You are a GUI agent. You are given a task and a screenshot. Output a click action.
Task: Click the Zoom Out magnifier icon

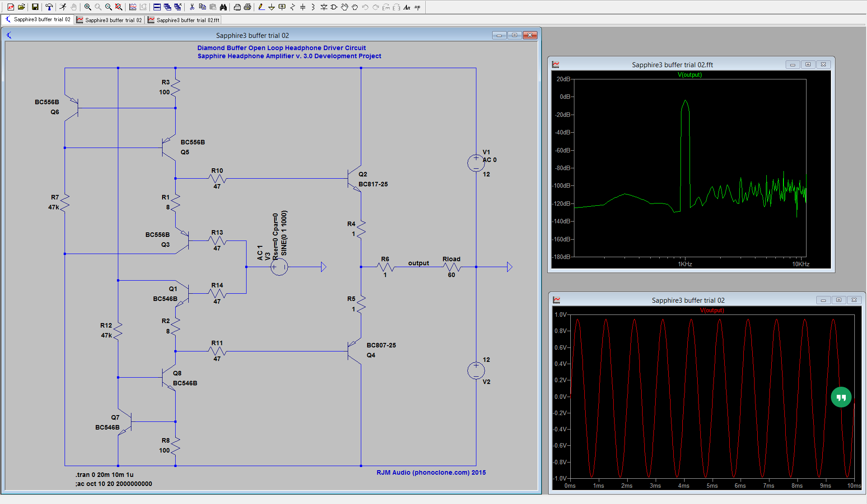108,7
